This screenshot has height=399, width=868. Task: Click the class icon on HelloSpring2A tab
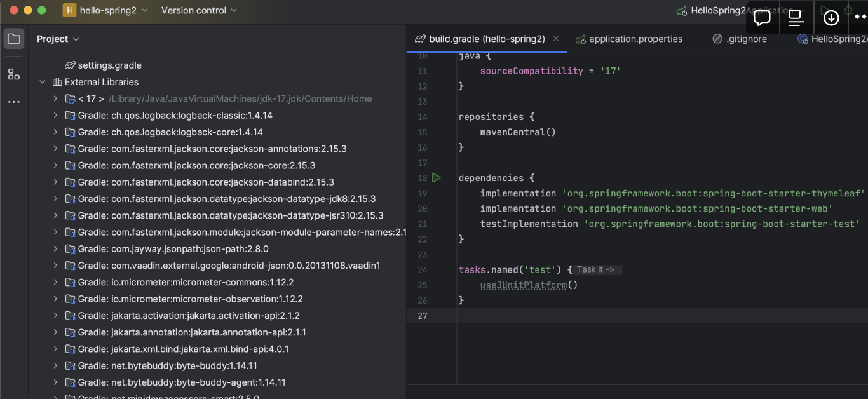pyautogui.click(x=803, y=39)
